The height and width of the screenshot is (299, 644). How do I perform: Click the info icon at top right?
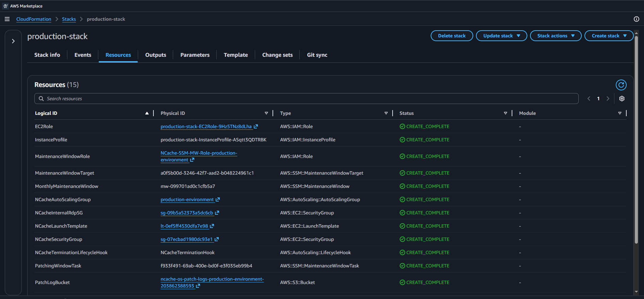(636, 19)
